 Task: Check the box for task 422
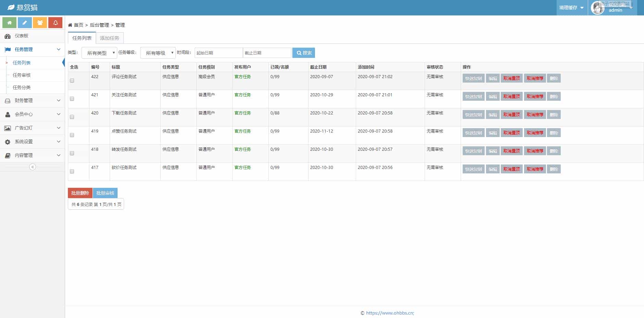point(72,81)
